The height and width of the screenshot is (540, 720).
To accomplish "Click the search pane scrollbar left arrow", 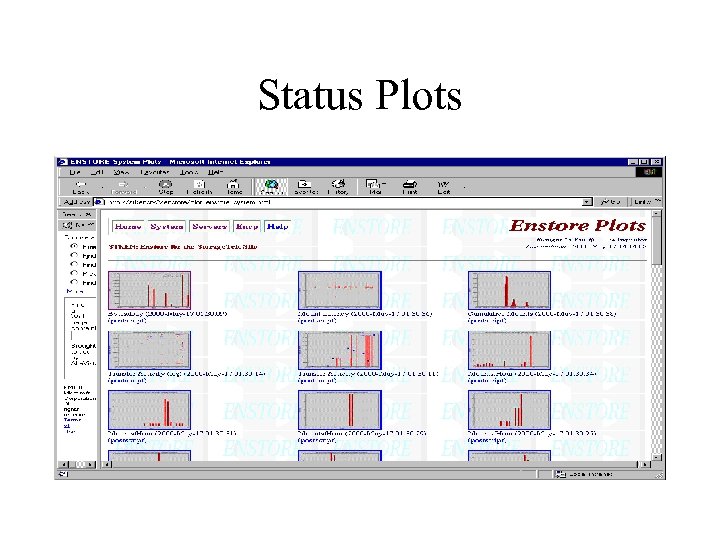I will point(64,464).
